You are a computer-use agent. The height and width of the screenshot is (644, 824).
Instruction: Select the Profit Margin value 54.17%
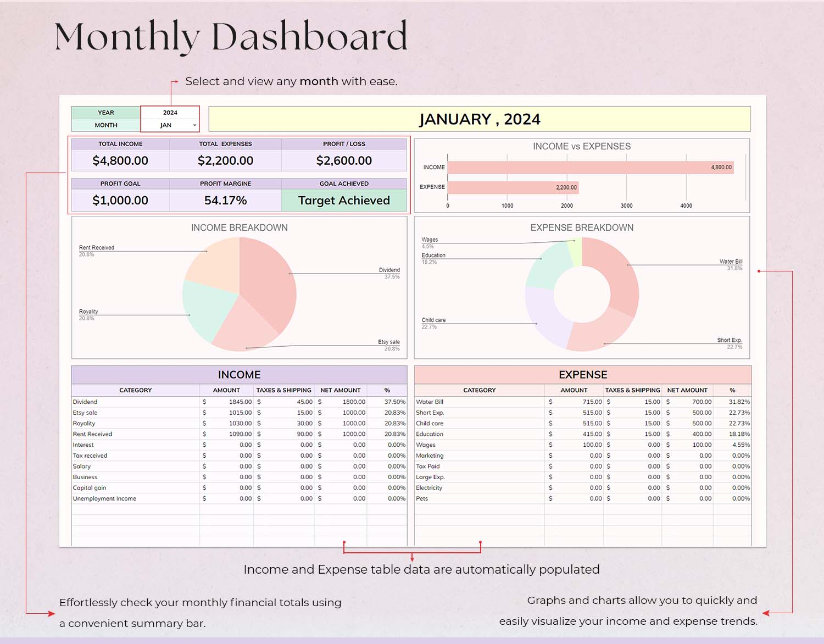pos(225,201)
